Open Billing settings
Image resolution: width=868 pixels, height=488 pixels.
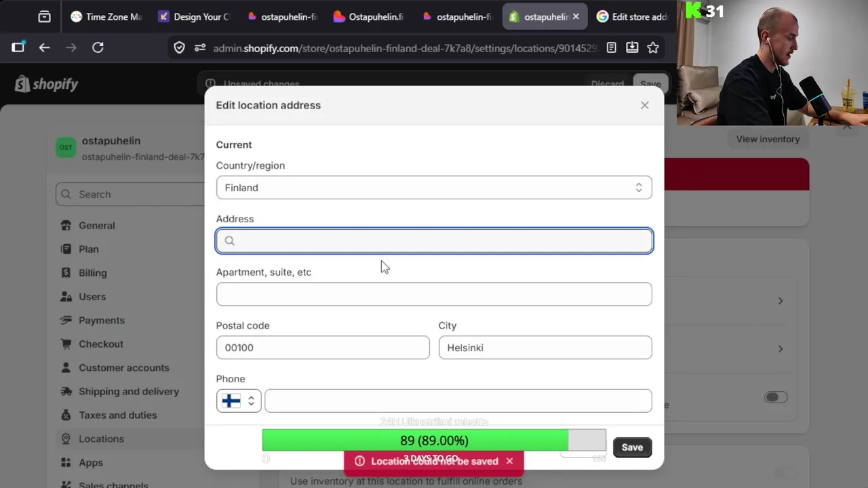point(92,272)
